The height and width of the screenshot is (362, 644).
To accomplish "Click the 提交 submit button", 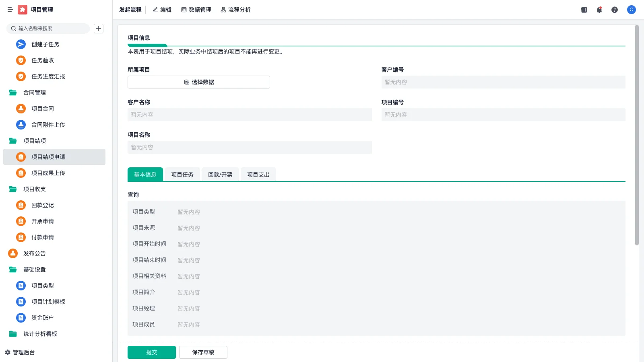I will 151,352.
